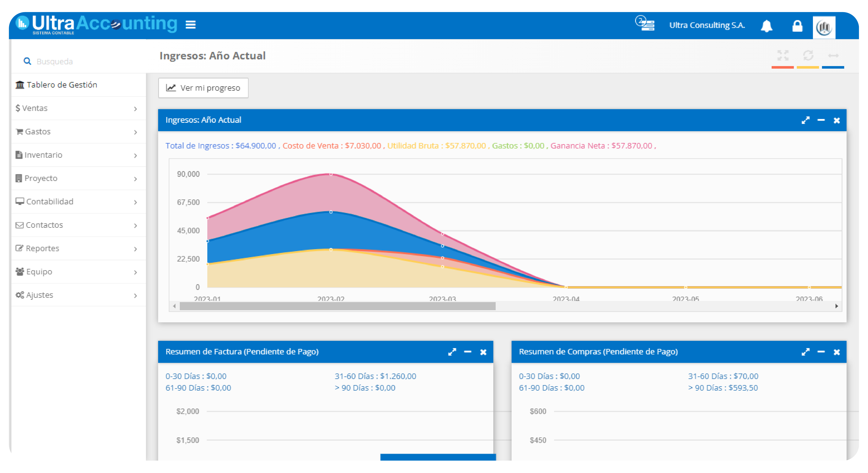Open the notifications bell

(766, 26)
